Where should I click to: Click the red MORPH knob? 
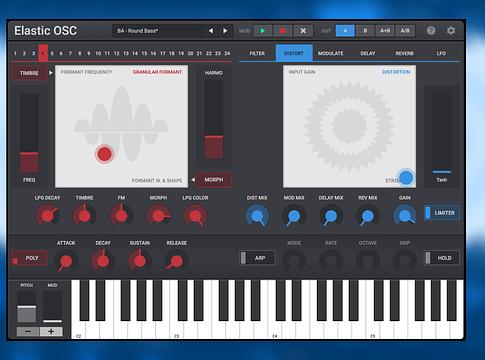[x=158, y=216]
